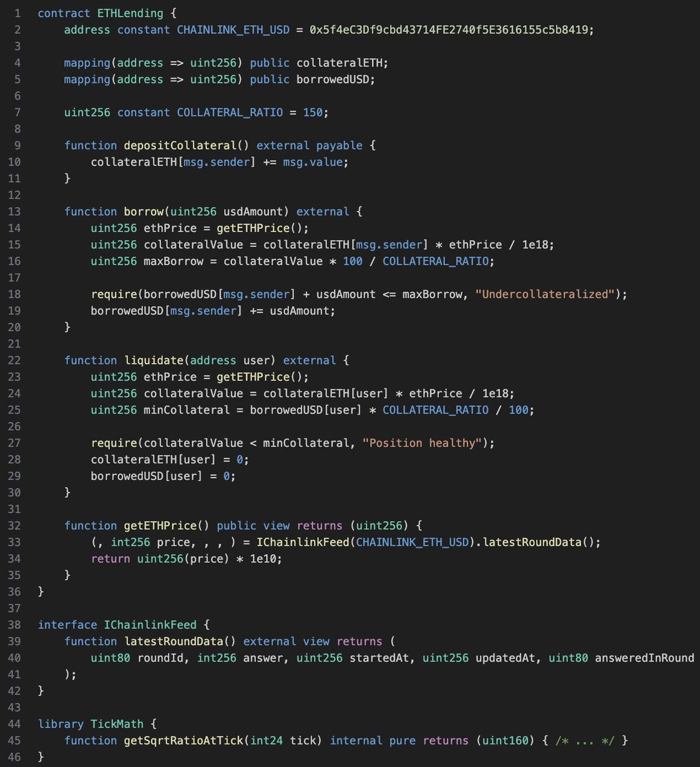Click 1e10 on line 34
Screen dimensions: 700x767
pyautogui.click(x=263, y=559)
